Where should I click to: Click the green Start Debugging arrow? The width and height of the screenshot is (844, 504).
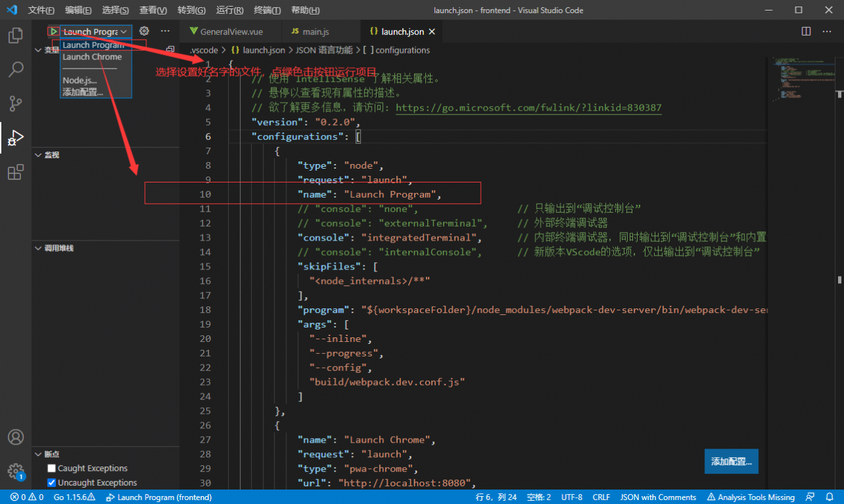[53, 31]
